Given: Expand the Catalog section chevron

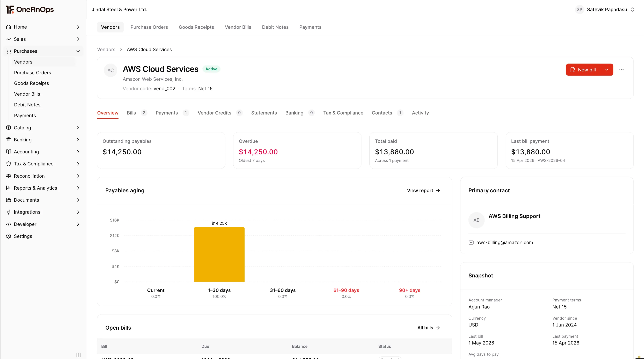Looking at the screenshot, I should tap(78, 128).
